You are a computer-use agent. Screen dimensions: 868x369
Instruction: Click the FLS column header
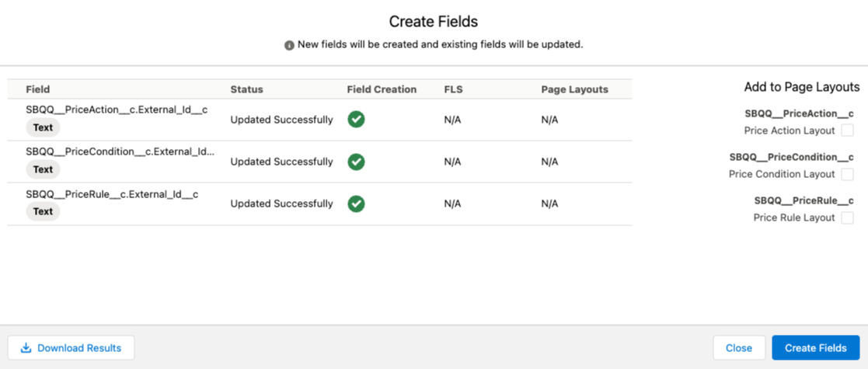click(x=453, y=89)
